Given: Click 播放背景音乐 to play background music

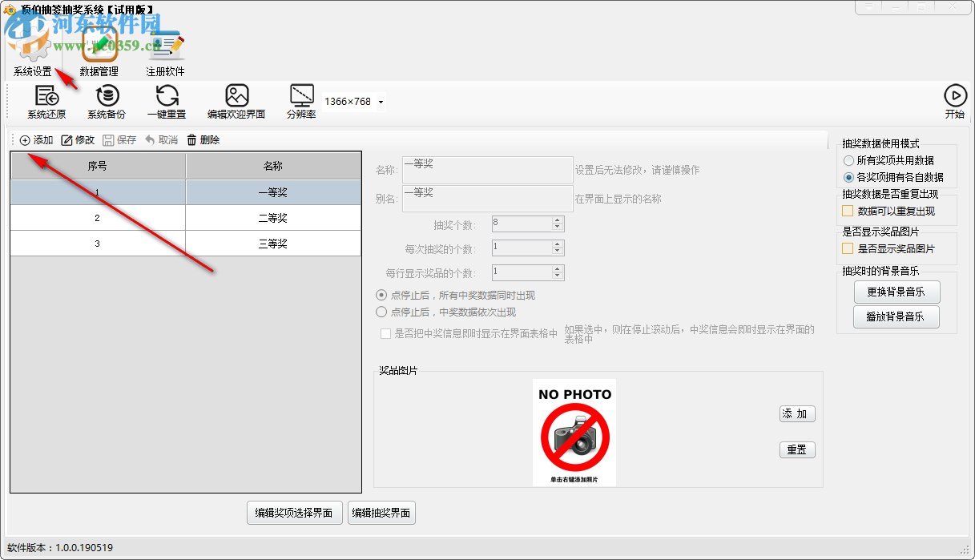Looking at the screenshot, I should (x=896, y=316).
